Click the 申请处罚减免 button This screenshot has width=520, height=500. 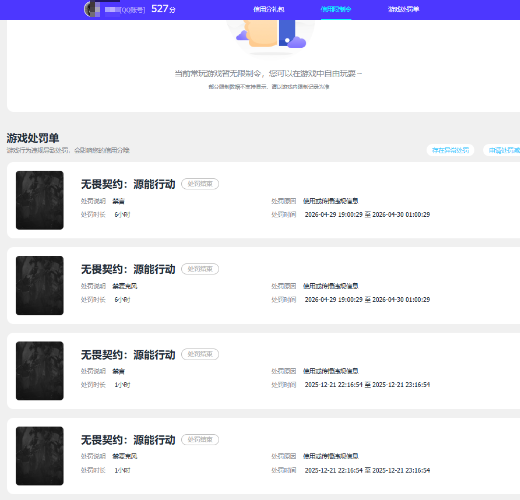[503, 150]
